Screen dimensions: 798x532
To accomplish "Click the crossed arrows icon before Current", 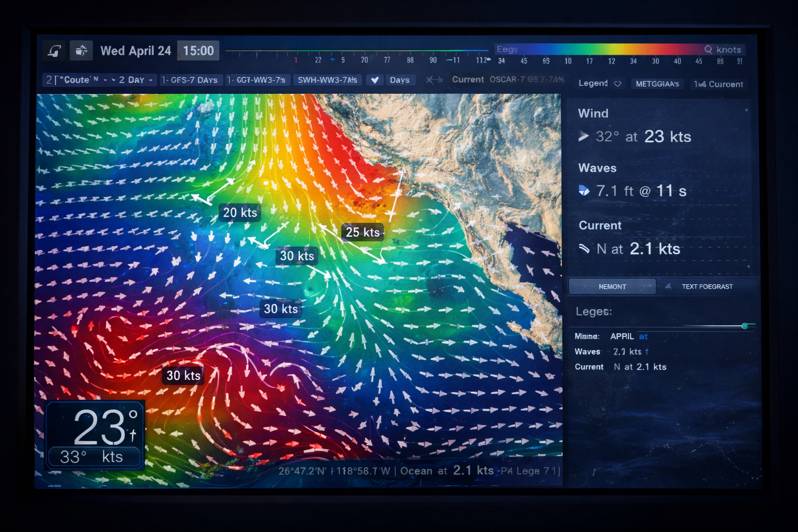I will pos(434,80).
